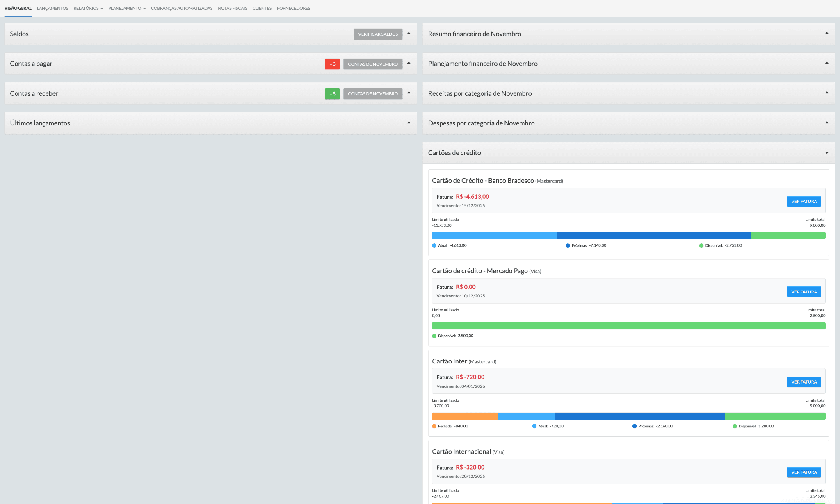Go to the Lançamentos tab

tap(52, 8)
